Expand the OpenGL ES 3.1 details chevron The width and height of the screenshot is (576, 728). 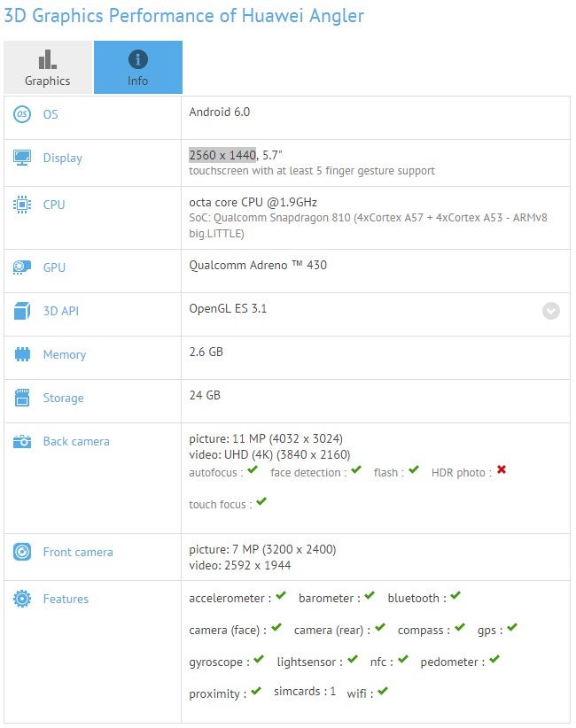point(551,311)
